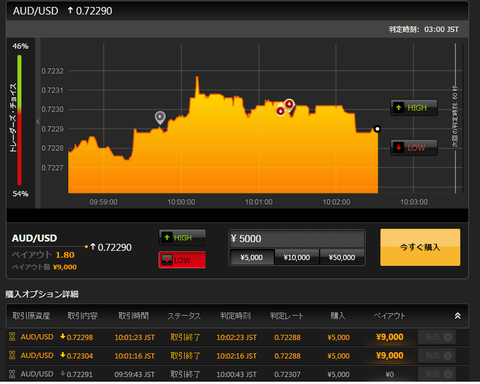
Task: Select HIGH option in order panel
Action: coord(182,237)
